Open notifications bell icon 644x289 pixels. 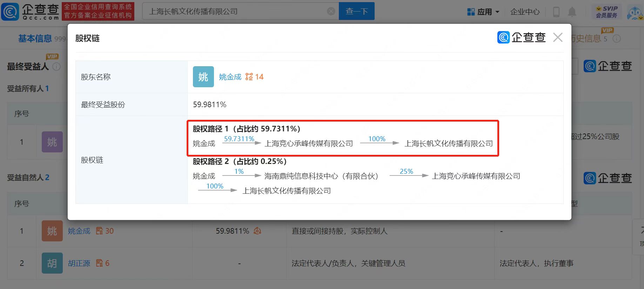(x=572, y=12)
